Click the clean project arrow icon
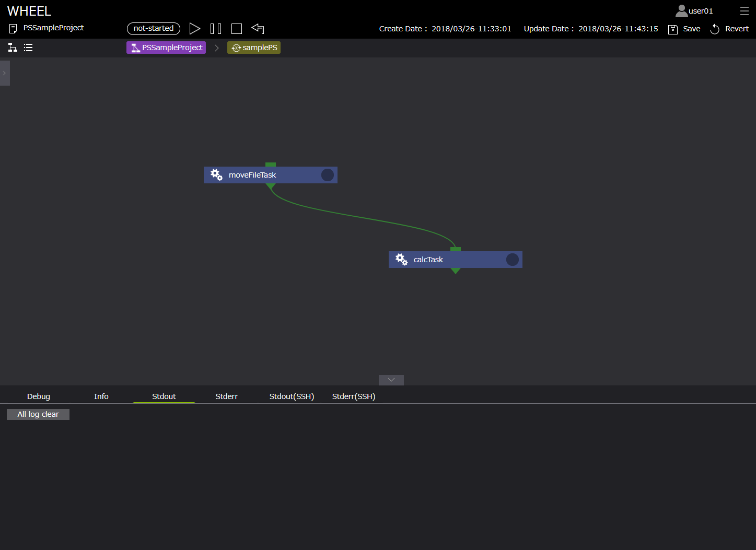 point(258,29)
